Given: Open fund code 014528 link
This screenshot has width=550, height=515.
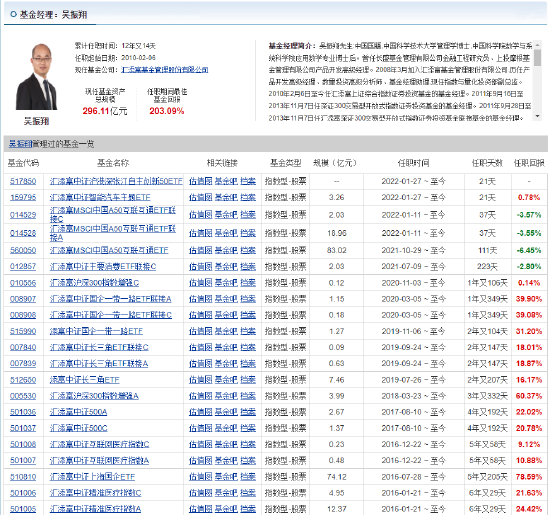Looking at the screenshot, I should 23,233.
